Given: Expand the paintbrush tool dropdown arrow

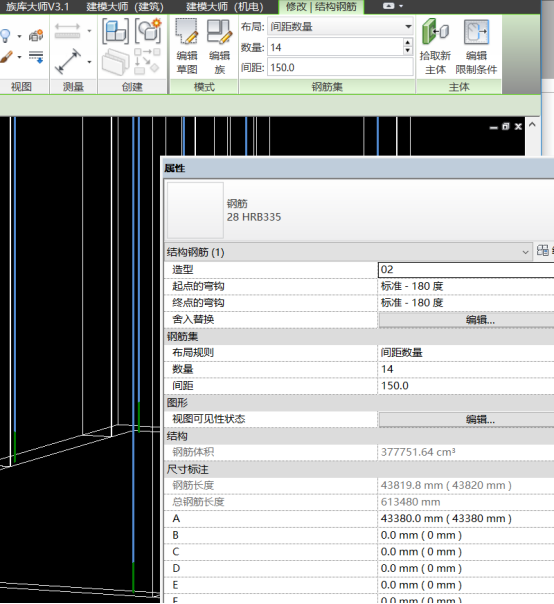Looking at the screenshot, I should click(x=19, y=58).
